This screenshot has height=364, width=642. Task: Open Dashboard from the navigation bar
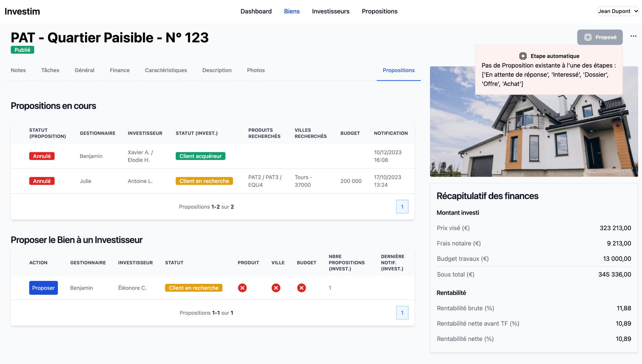point(256,11)
